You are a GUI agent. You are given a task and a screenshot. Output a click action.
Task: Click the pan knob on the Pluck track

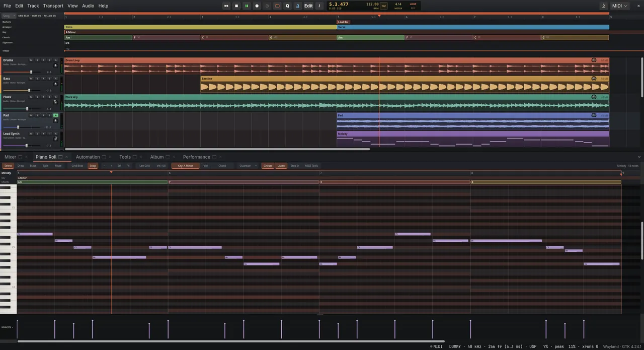coord(55,102)
